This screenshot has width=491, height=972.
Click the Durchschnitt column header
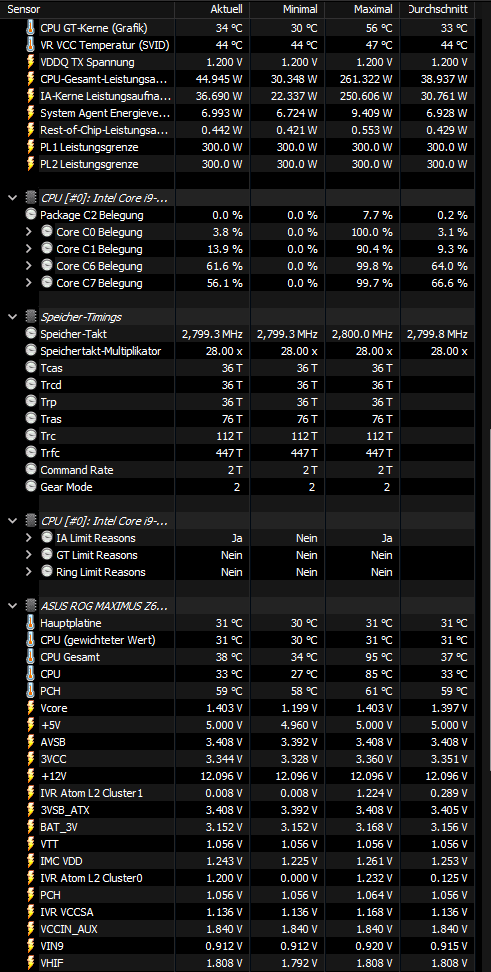438,9
